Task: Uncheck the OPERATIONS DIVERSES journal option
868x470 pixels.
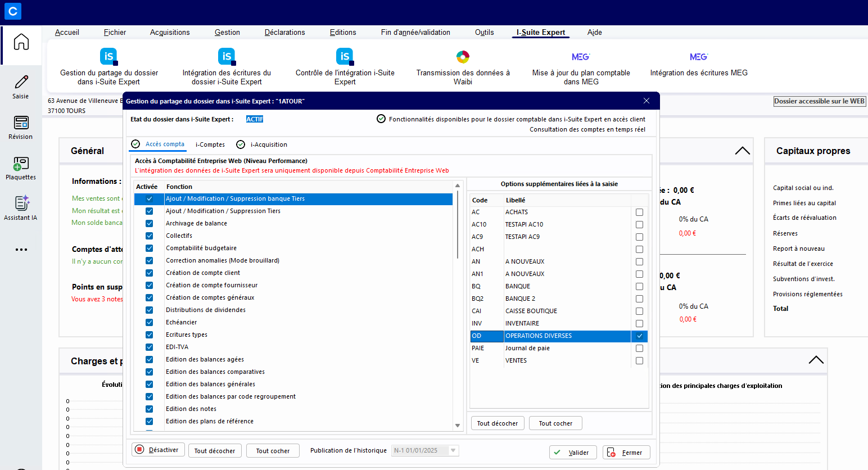Action: pyautogui.click(x=639, y=336)
